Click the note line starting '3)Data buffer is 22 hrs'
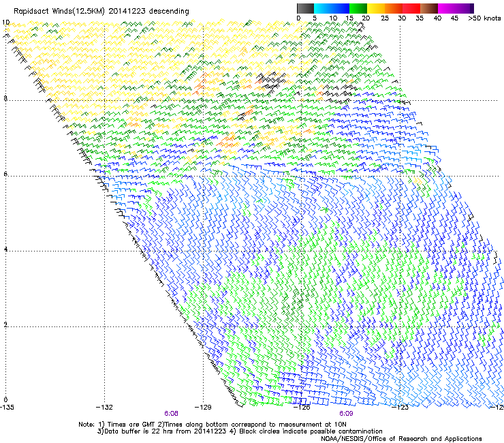Viewport: 504px width, 443px height. click(x=240, y=431)
